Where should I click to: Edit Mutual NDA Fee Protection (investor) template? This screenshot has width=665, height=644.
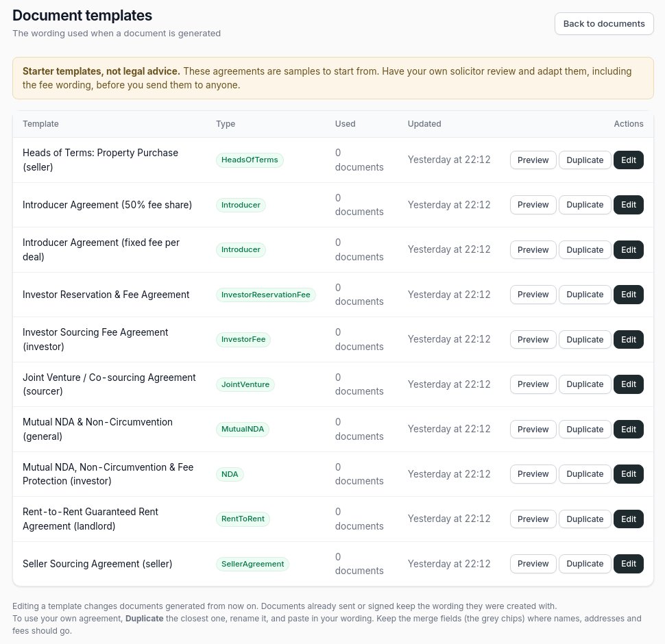[629, 474]
